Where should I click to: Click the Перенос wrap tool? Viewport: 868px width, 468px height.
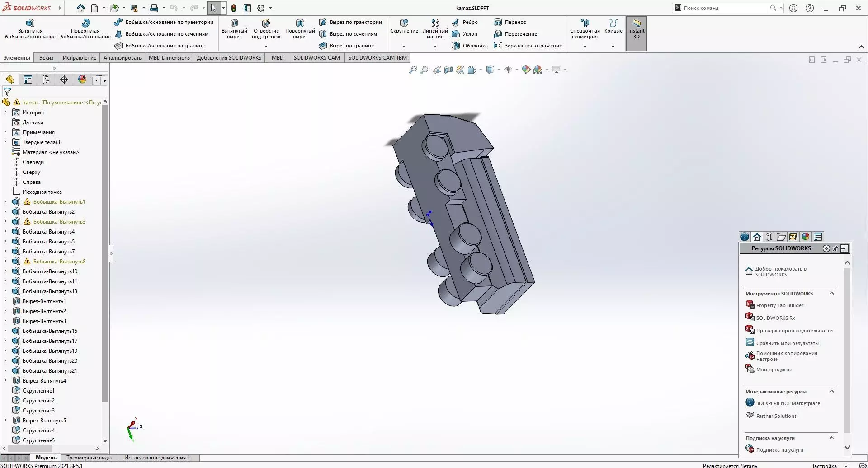pos(510,22)
